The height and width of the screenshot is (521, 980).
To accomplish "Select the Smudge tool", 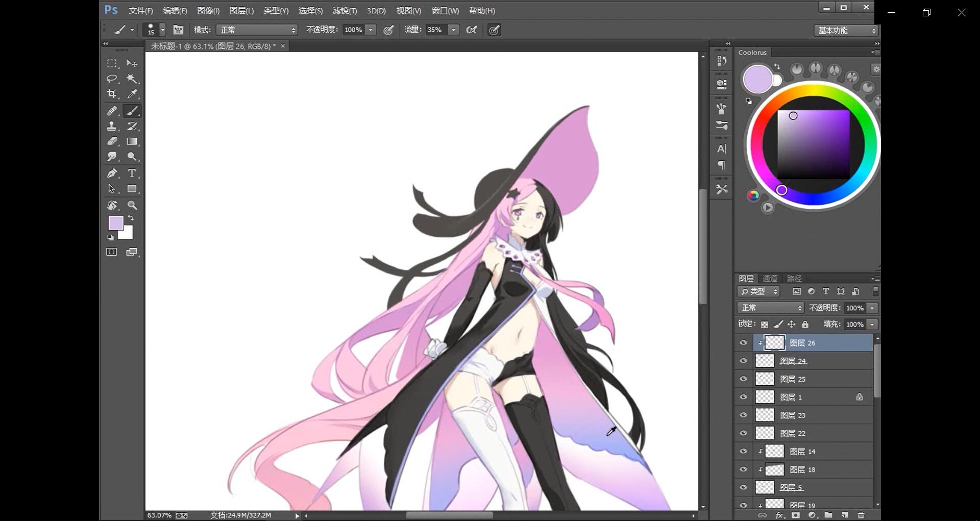I will point(112,157).
